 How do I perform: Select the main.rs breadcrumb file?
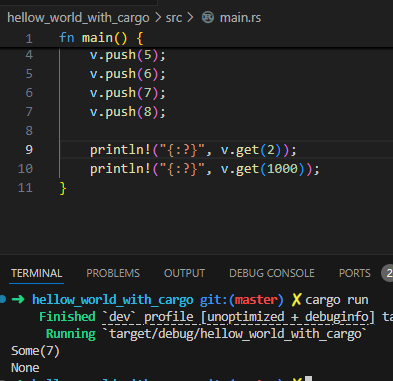point(240,18)
